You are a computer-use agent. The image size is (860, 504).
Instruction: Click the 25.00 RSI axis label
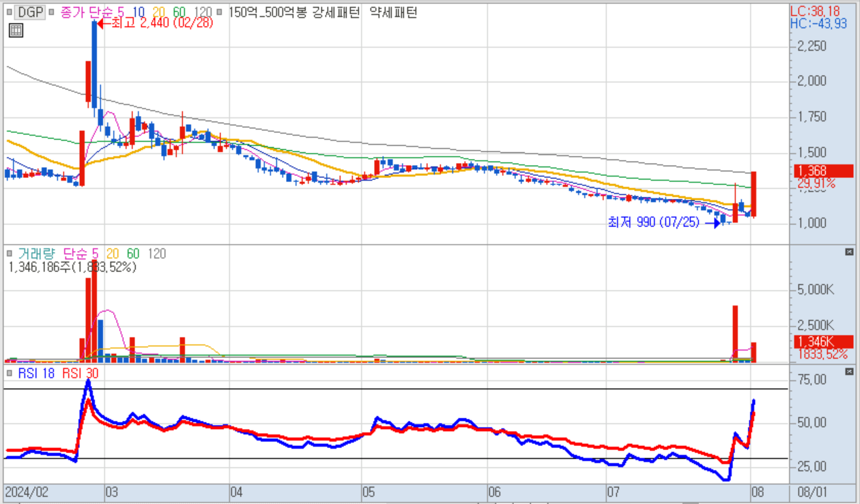click(x=811, y=466)
